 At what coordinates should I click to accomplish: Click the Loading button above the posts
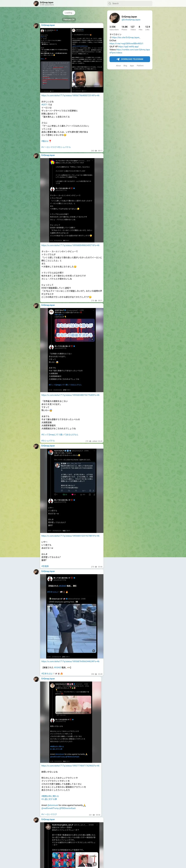[69, 13]
